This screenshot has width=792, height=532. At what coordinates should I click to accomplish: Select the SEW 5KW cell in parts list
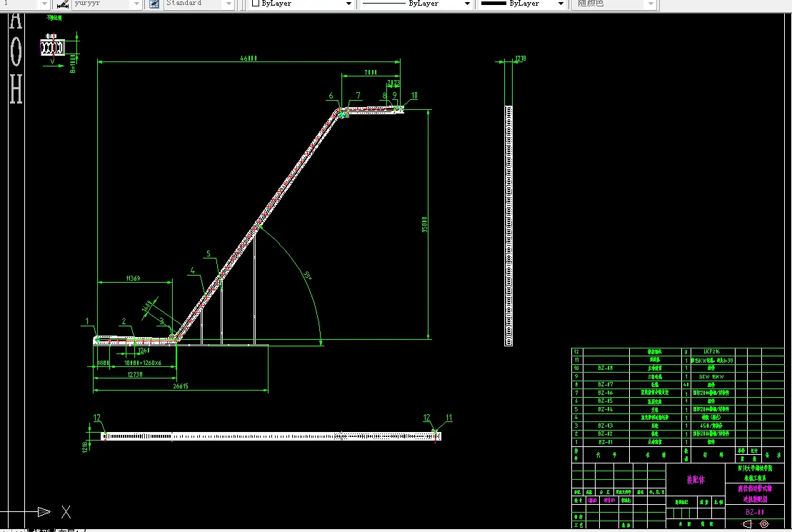click(x=711, y=376)
